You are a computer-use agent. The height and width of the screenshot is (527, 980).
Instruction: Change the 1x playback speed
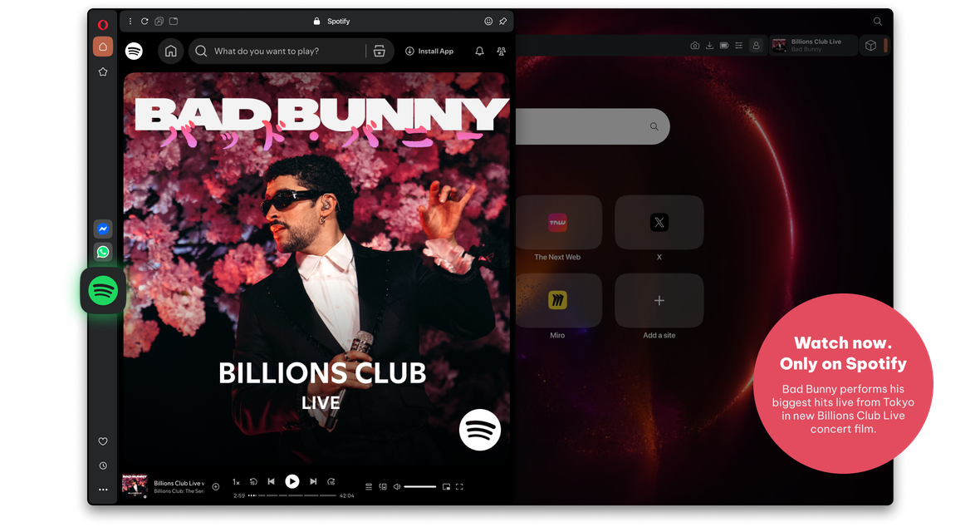pos(236,482)
